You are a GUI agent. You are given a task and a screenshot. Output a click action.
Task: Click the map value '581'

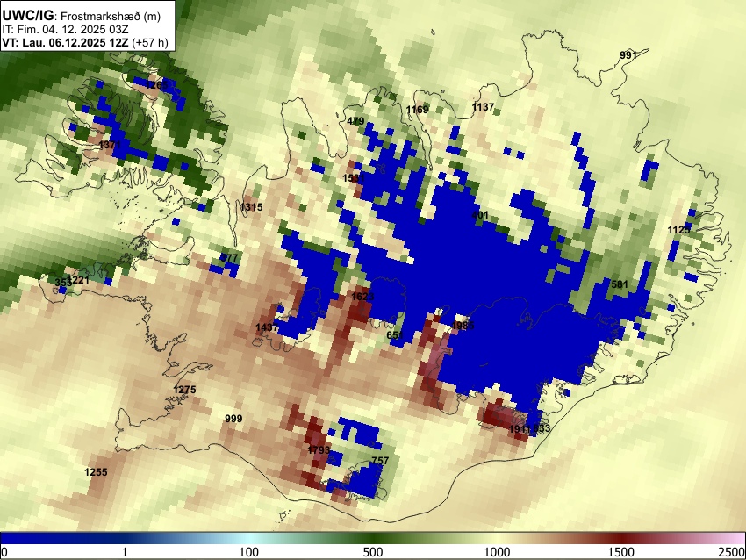click(620, 284)
